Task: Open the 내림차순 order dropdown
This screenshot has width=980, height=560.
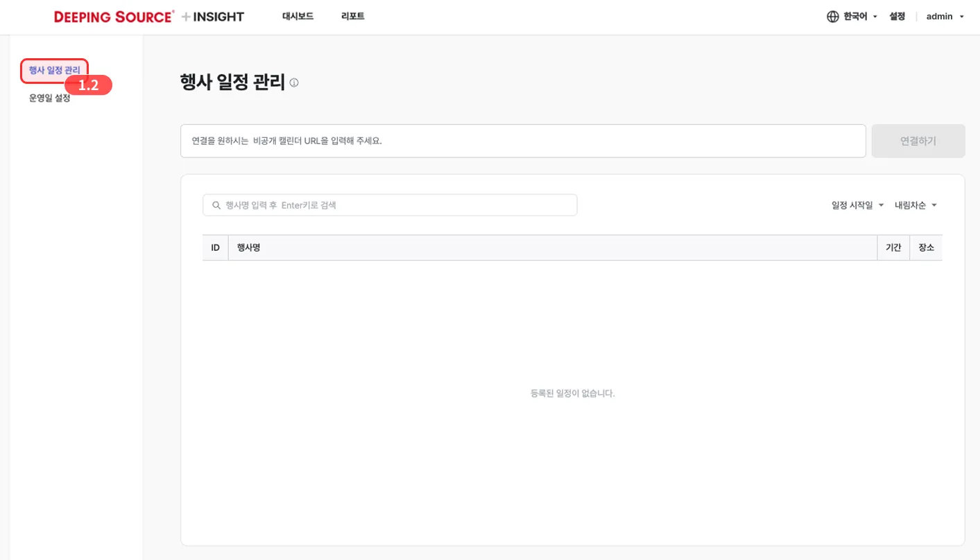Action: point(916,205)
